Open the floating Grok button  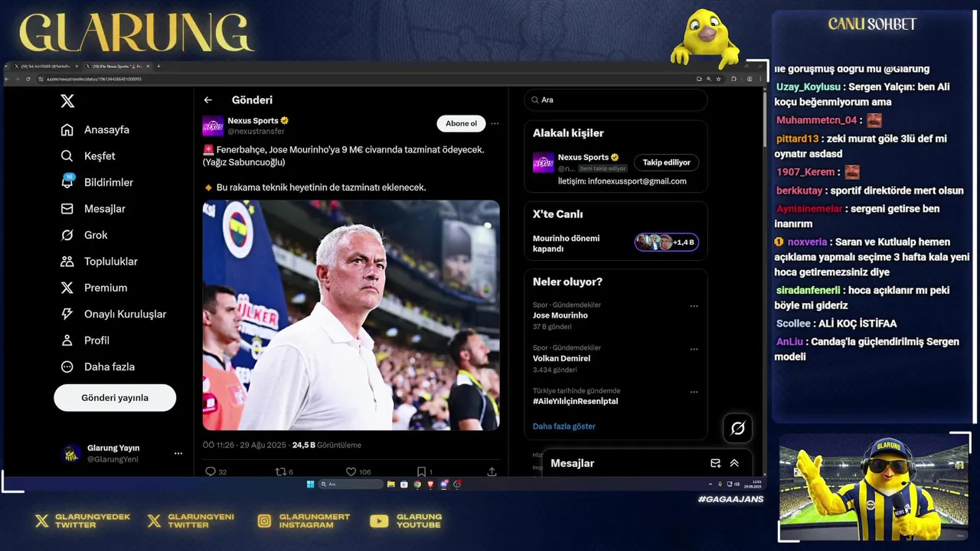[738, 429]
